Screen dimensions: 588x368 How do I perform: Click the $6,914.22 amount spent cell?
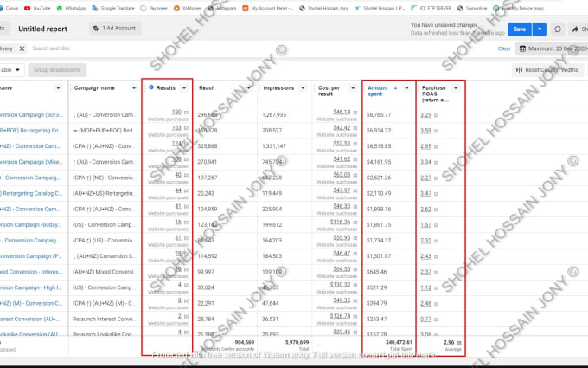(x=379, y=131)
